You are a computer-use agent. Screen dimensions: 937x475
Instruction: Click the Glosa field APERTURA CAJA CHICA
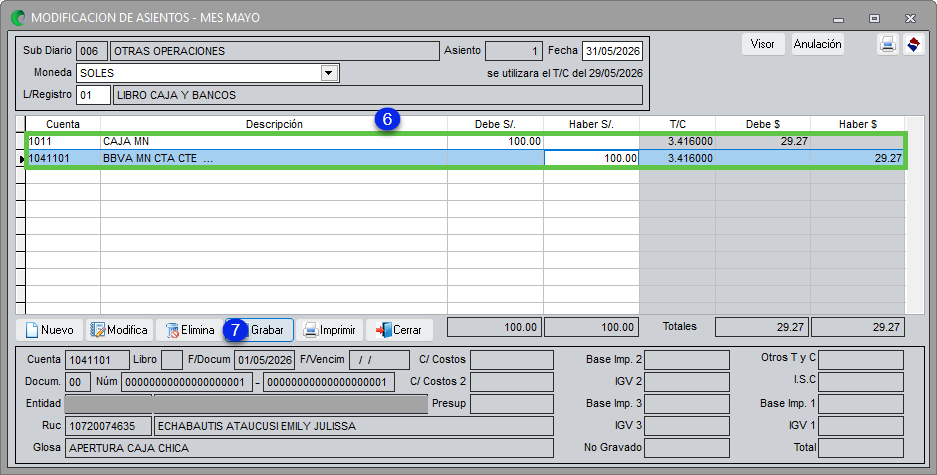pos(309,448)
